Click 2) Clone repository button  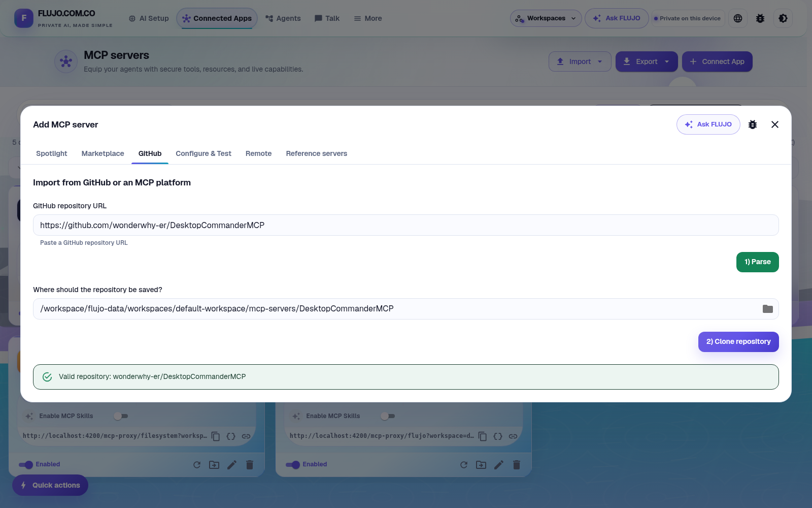point(738,342)
